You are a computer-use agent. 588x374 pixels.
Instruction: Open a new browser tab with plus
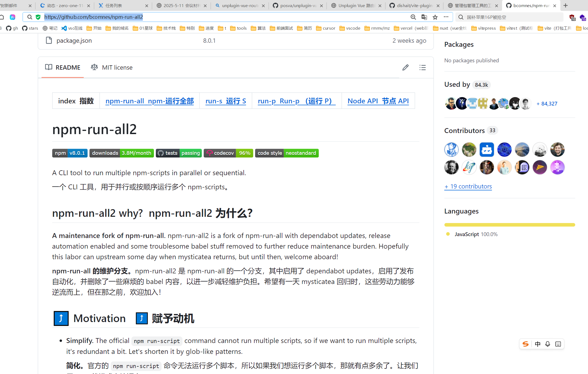pyautogui.click(x=566, y=5)
